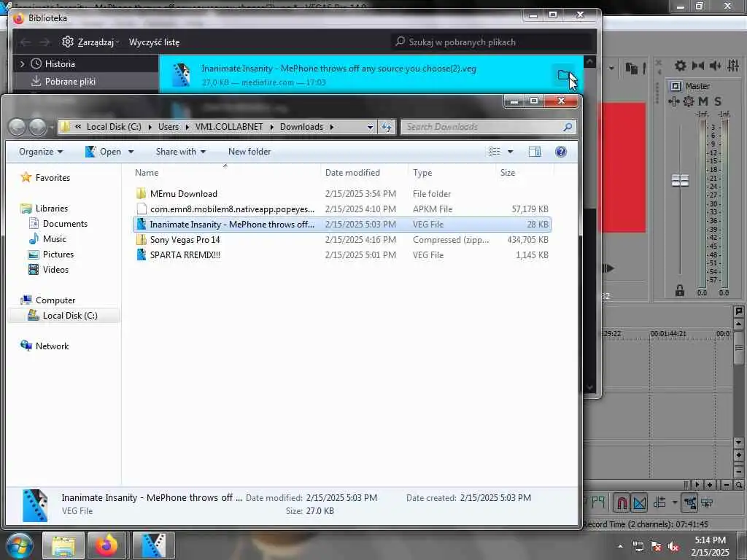747x560 pixels.
Task: Toggle Ignore Event Grouping button
Action: pos(707,502)
